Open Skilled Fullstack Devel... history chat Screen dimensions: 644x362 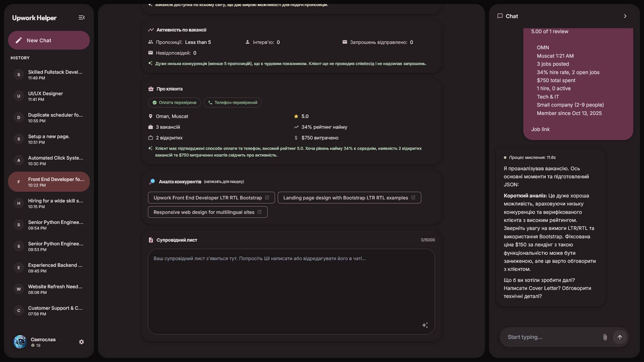pos(49,74)
